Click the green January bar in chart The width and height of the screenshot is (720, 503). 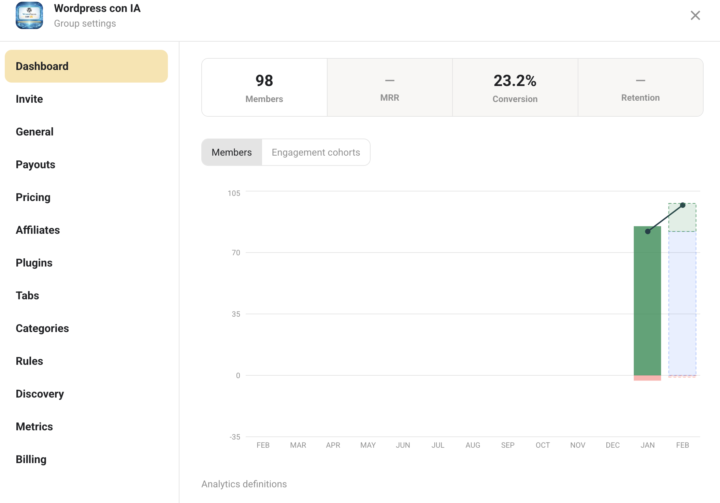(x=647, y=300)
